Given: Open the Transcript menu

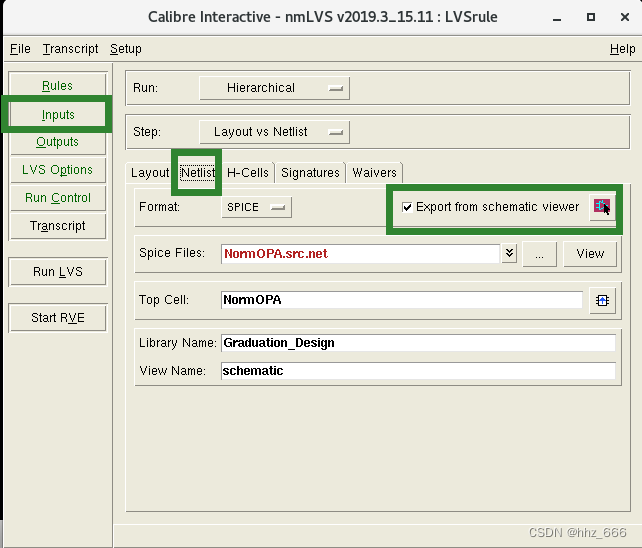Looking at the screenshot, I should tap(70, 49).
